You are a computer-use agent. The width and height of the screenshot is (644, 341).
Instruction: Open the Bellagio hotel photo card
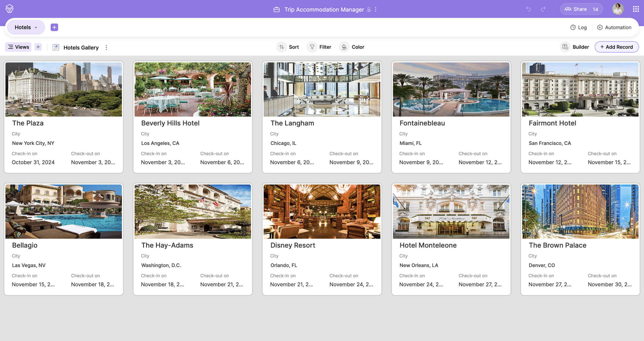pos(64,211)
